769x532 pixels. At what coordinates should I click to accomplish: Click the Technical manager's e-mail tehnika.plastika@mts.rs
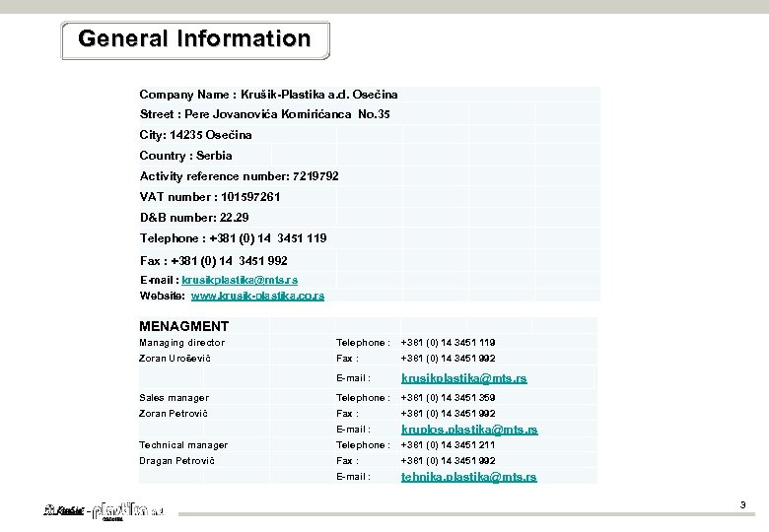pos(469,477)
